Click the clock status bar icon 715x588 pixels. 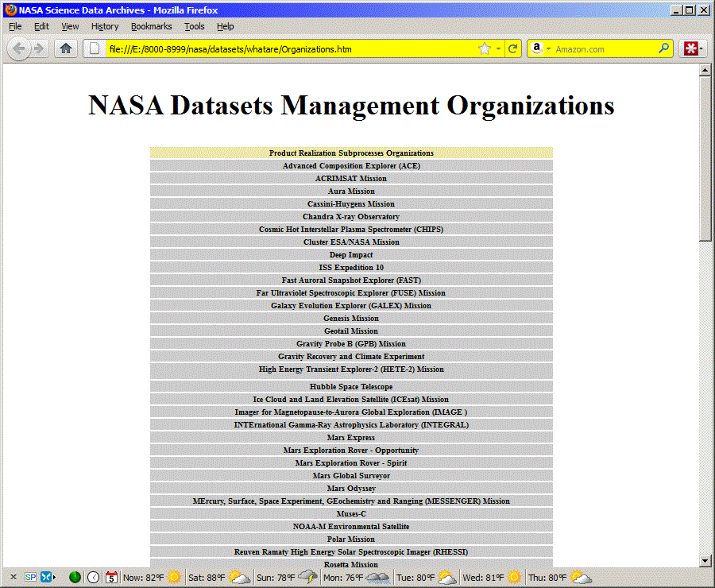tap(94, 578)
